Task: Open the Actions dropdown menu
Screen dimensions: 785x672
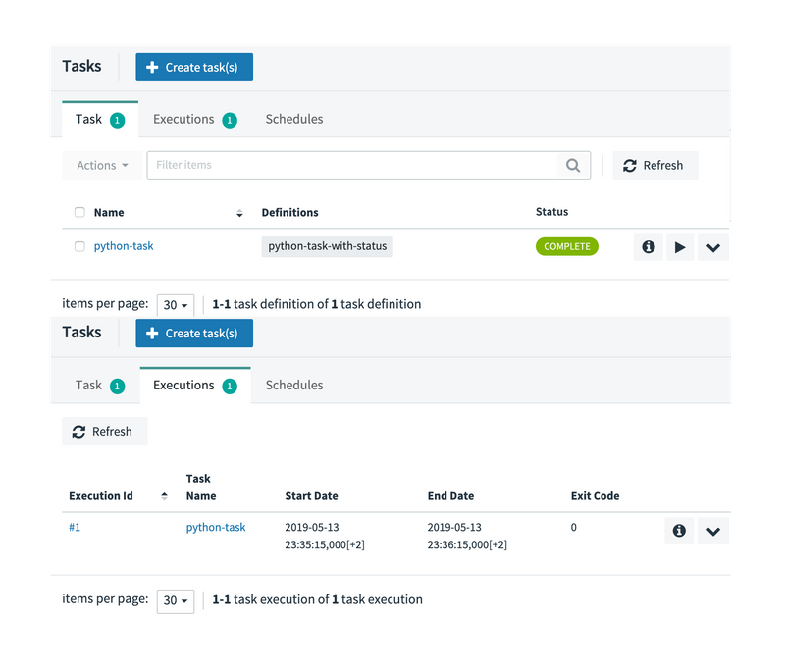Action: (100, 165)
